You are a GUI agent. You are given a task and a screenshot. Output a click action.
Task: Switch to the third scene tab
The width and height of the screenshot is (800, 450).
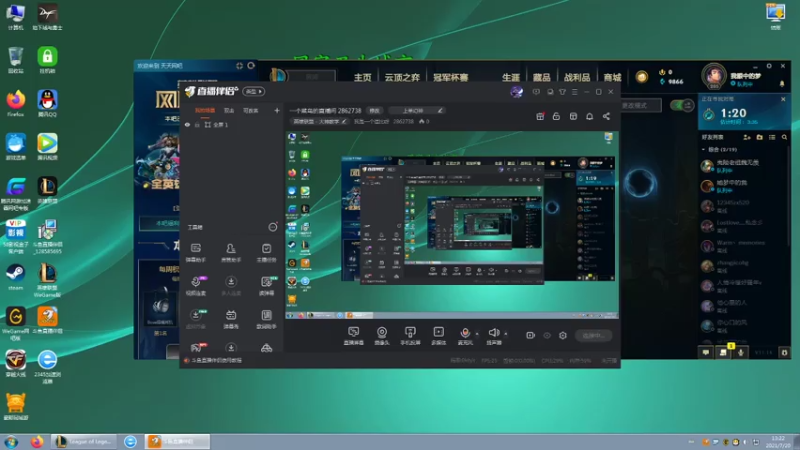251,110
